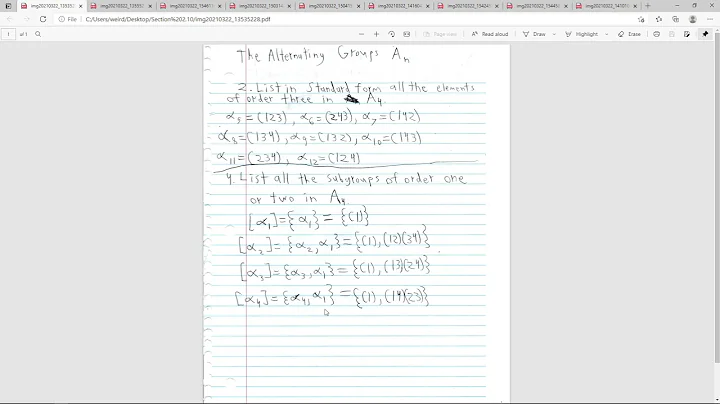Image resolution: width=720 pixels, height=404 pixels.
Task: Close the img20210322_141010 tab
Action: click(x=635, y=6)
